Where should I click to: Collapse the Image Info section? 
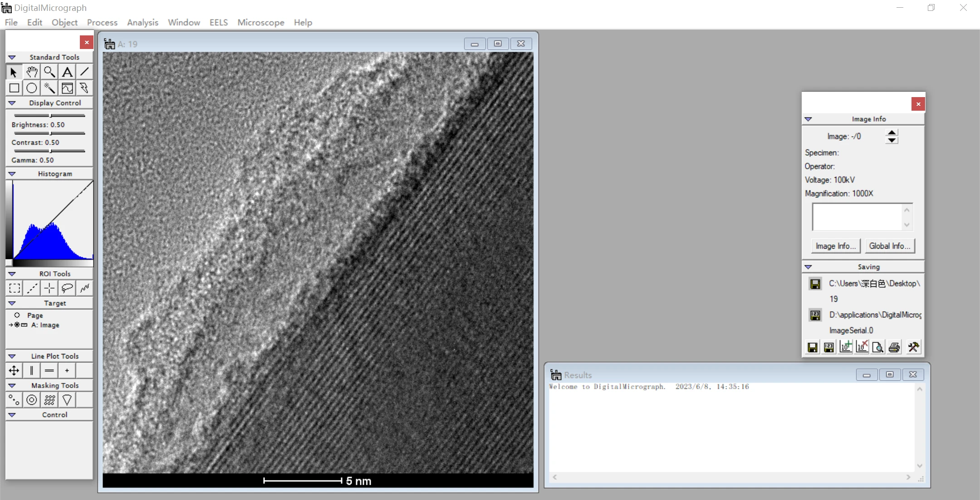pyautogui.click(x=808, y=119)
